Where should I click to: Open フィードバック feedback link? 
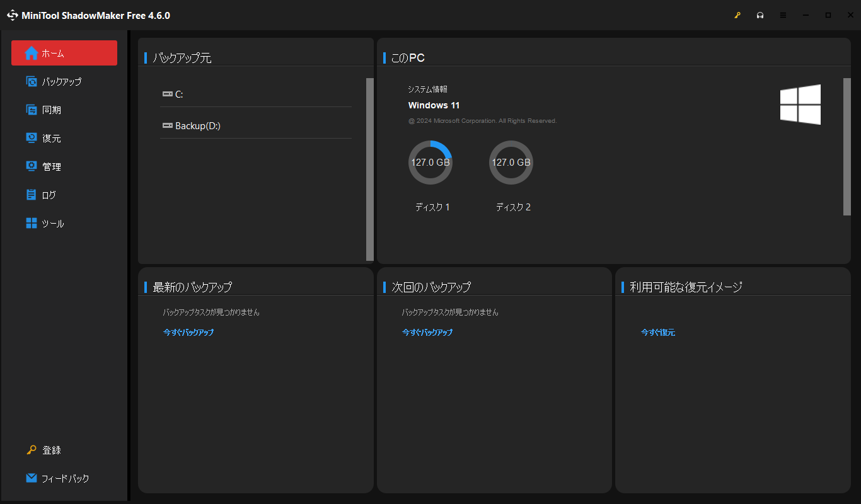pyautogui.click(x=64, y=478)
